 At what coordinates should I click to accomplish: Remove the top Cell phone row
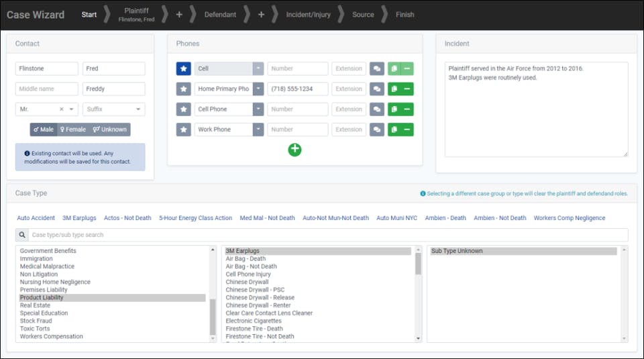point(407,68)
